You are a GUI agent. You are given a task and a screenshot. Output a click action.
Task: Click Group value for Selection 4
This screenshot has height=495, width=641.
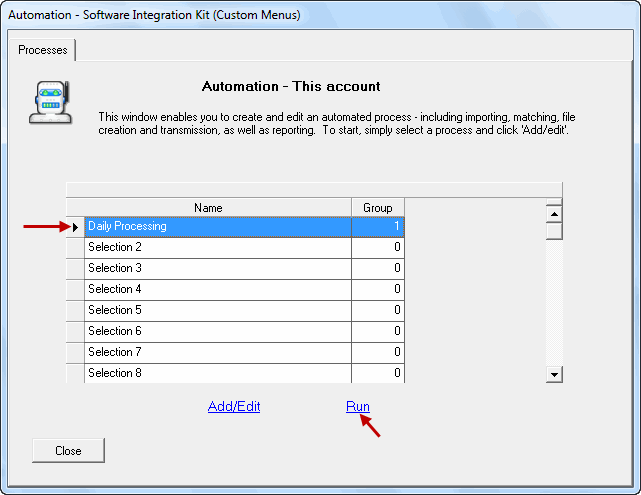[378, 290]
